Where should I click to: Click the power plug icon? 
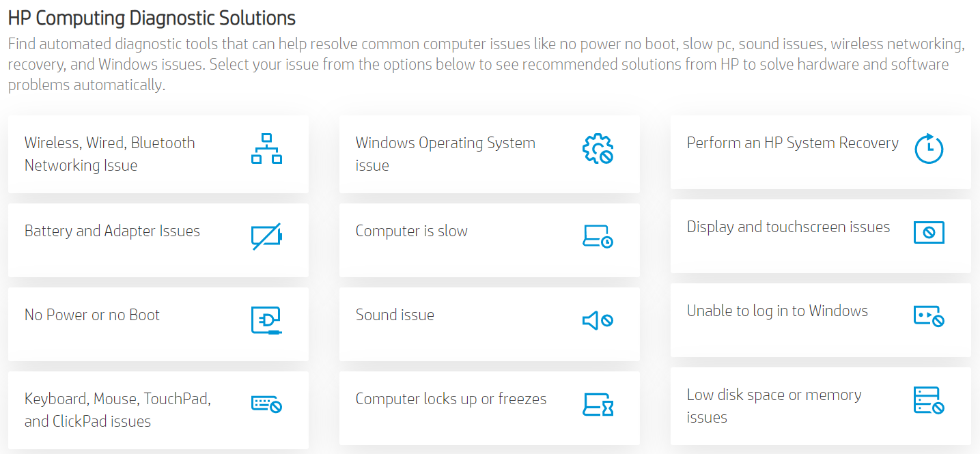click(266, 320)
